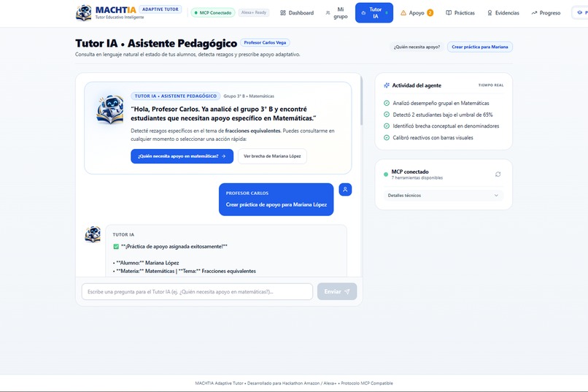Click the Apoyo warning triangle icon

point(403,12)
